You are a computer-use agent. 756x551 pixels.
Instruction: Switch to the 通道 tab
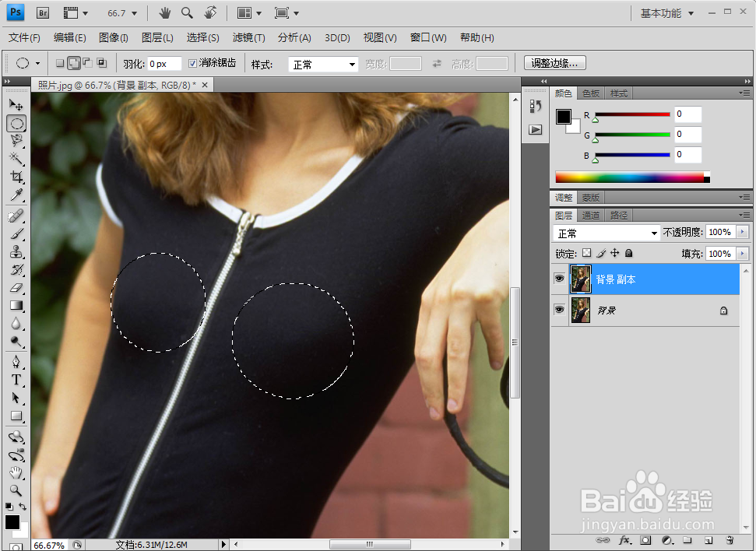(591, 216)
